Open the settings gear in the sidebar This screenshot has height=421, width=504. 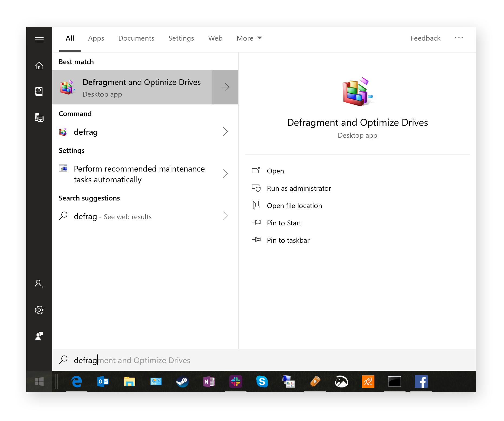[39, 310]
